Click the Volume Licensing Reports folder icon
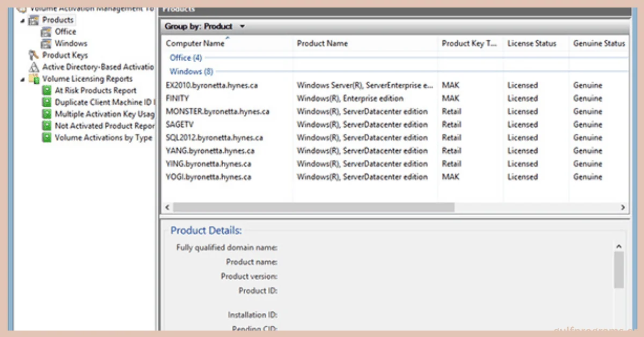This screenshot has height=337, width=644. point(34,79)
